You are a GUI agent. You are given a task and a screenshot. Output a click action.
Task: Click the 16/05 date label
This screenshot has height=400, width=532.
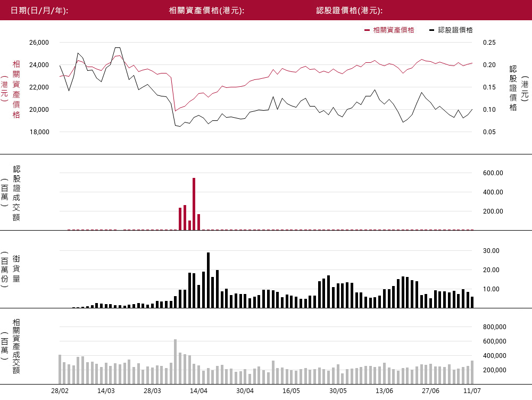[291, 391]
